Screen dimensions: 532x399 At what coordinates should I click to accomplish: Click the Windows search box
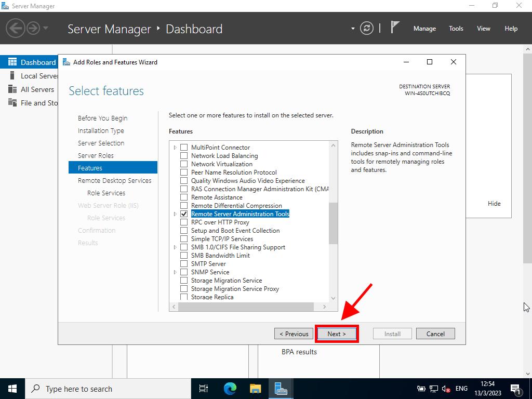point(109,389)
